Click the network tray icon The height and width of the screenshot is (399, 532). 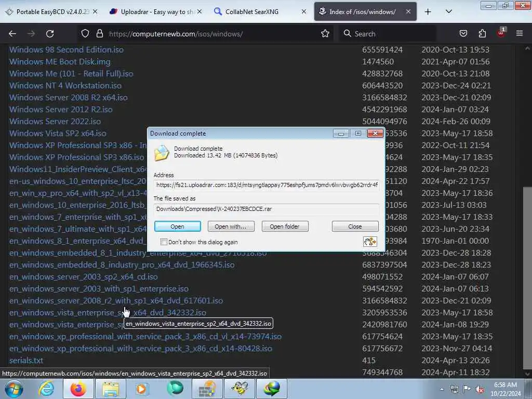454,389
